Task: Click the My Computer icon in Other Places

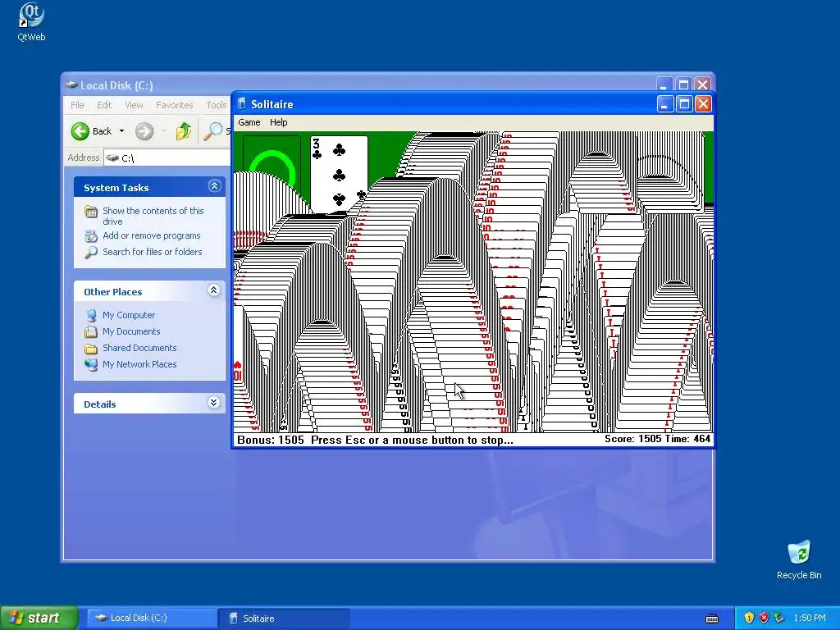Action: tap(91, 315)
